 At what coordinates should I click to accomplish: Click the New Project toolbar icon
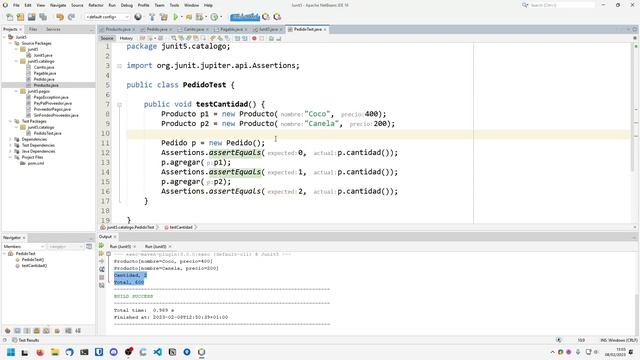(20, 17)
